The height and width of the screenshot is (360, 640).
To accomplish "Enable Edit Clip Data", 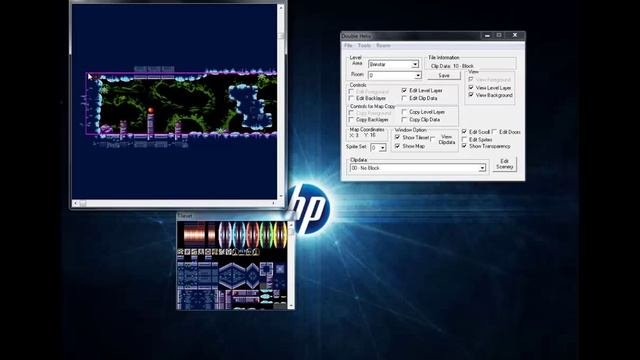I will (x=404, y=98).
